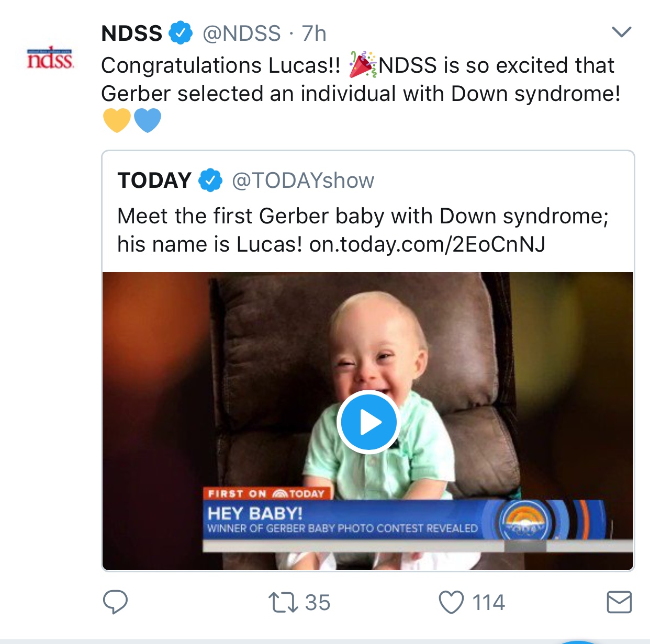Open the quoted TODAY account name
The width and height of the screenshot is (650, 644).
(x=154, y=180)
